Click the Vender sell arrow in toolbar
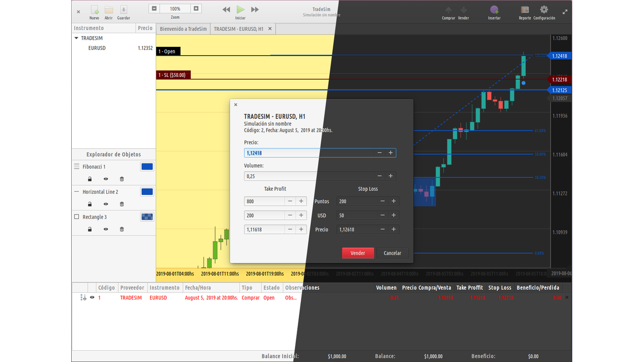This screenshot has height=362, width=644. [x=463, y=10]
